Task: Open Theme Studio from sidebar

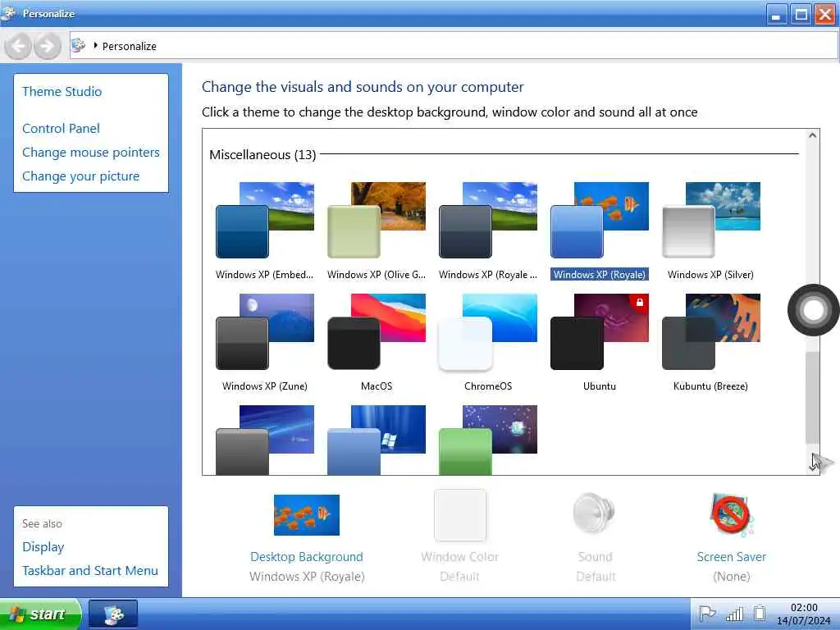Action: click(x=62, y=92)
